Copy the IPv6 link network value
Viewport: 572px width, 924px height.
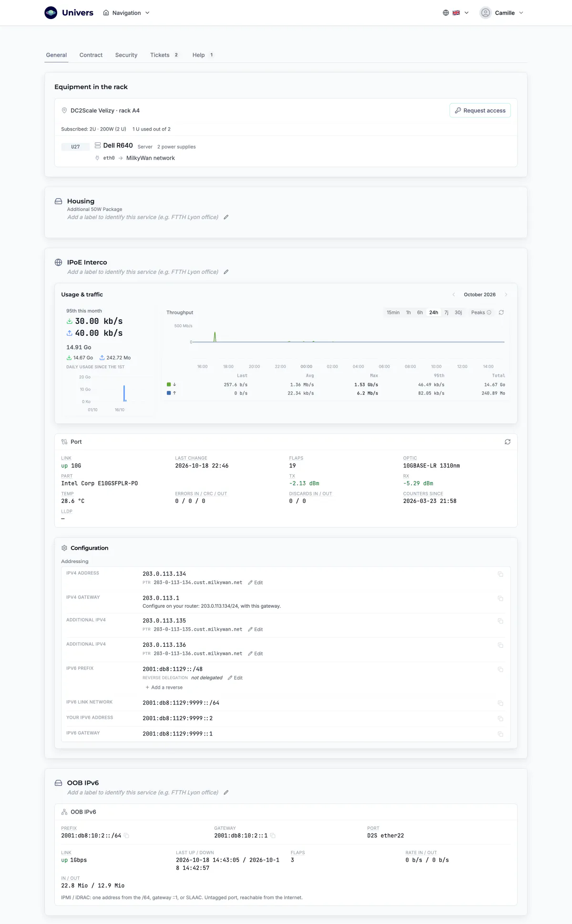coord(500,703)
